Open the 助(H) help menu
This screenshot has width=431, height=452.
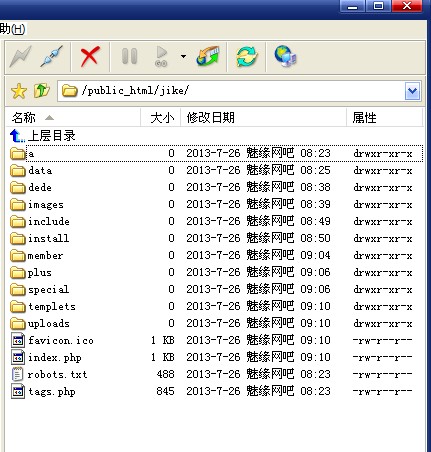(13, 29)
